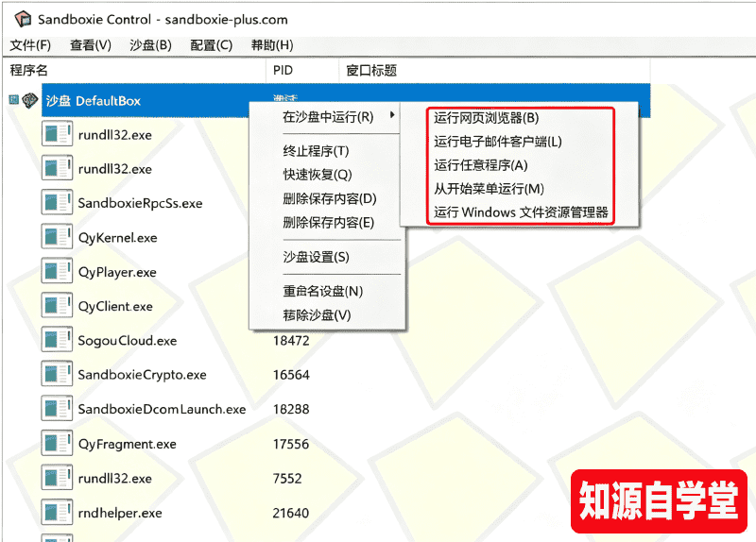Open the 查看(V) menu
The width and height of the screenshot is (756, 542).
pyautogui.click(x=91, y=45)
